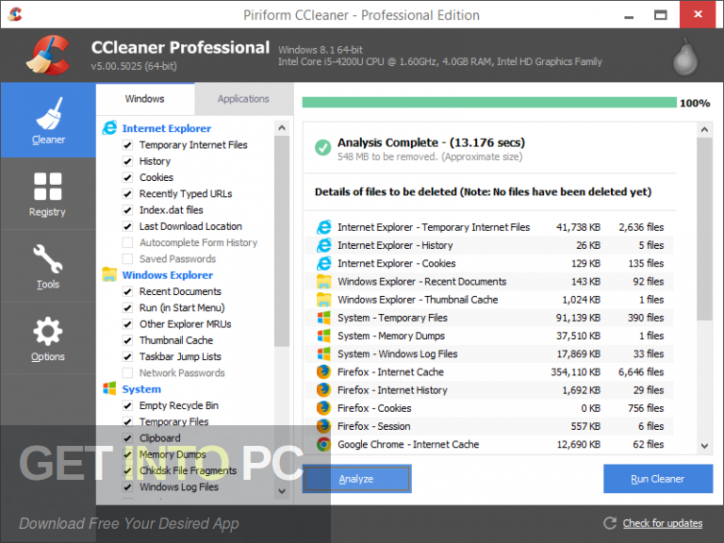724x543 pixels.
Task: Click Chrome icon beside Google Chrome - Internet Cache
Action: 324,444
